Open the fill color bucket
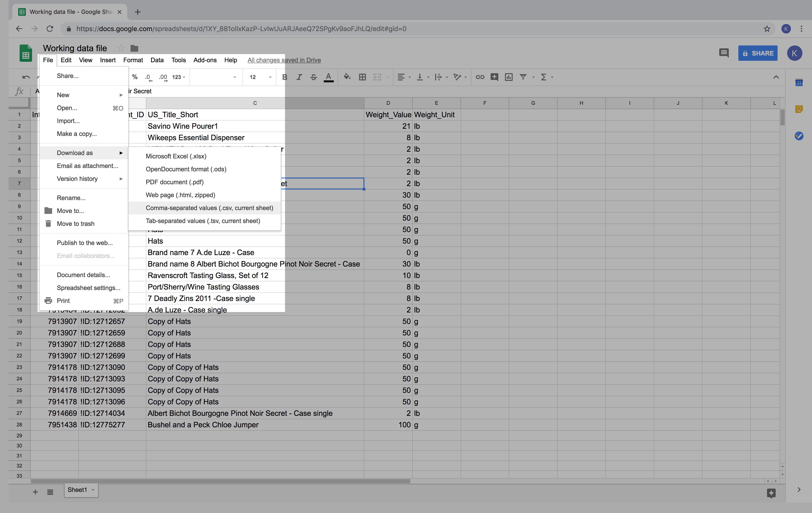812x513 pixels. point(347,77)
